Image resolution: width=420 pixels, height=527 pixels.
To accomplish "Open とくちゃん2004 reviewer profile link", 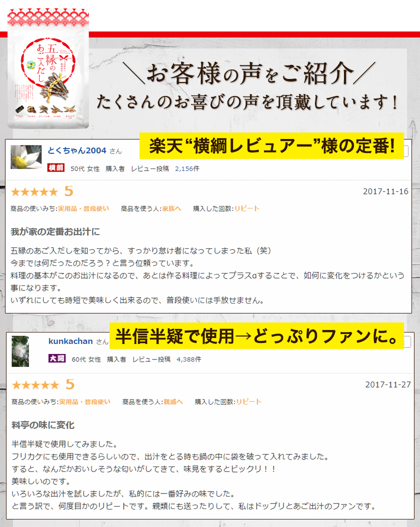I will 77,150.
